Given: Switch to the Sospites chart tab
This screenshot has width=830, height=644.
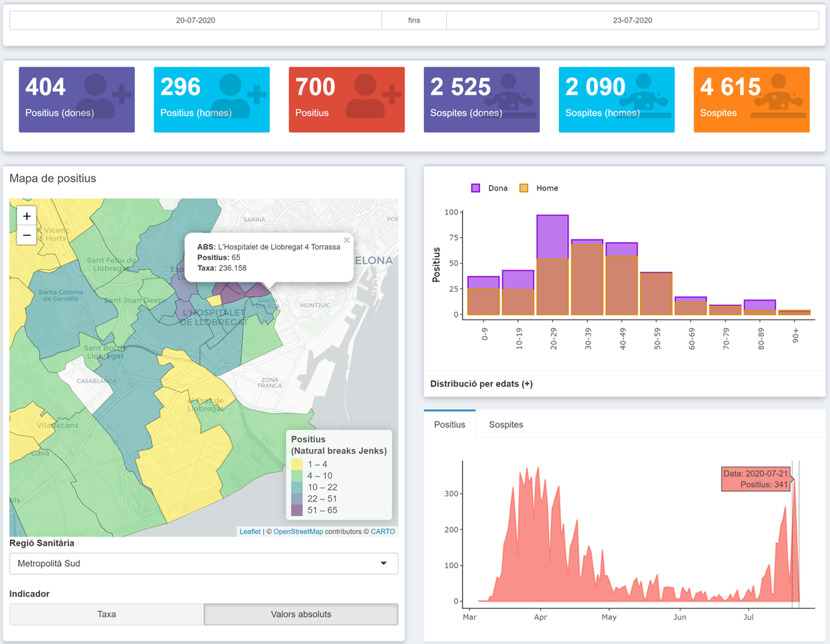Looking at the screenshot, I should [x=506, y=424].
